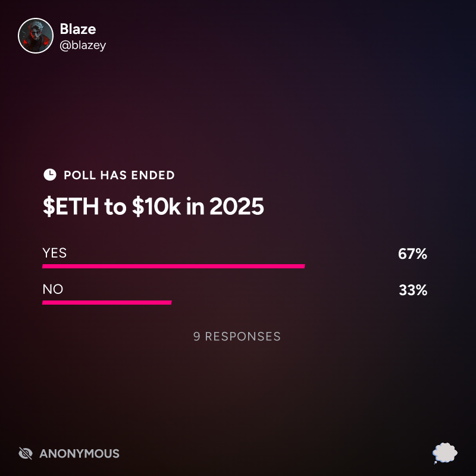
Task: Choose the YES poll option
Action: tap(54, 253)
